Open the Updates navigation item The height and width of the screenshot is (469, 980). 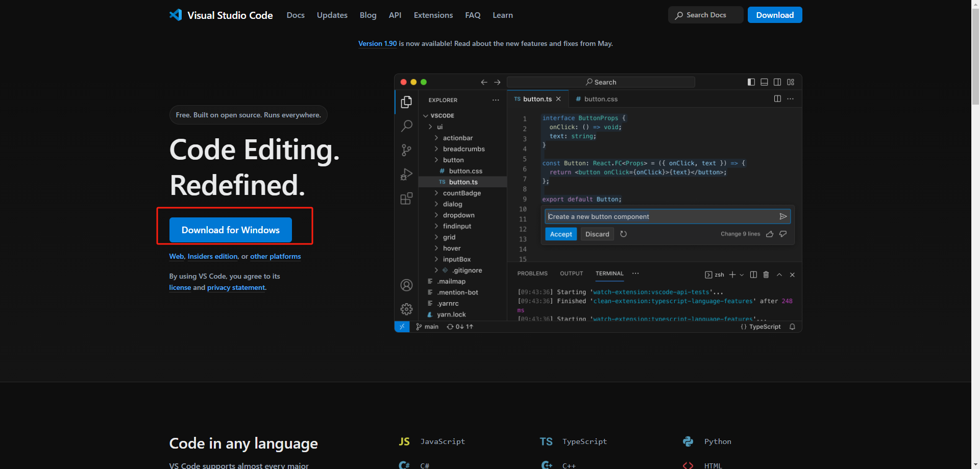[x=332, y=15]
